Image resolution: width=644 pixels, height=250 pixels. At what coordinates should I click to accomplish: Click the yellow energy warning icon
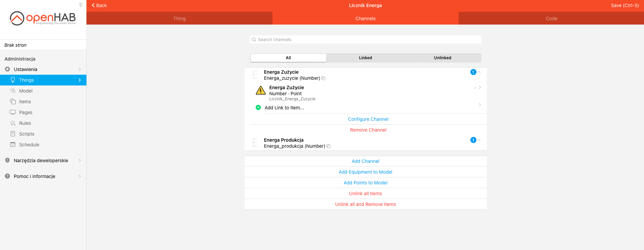pyautogui.click(x=261, y=91)
